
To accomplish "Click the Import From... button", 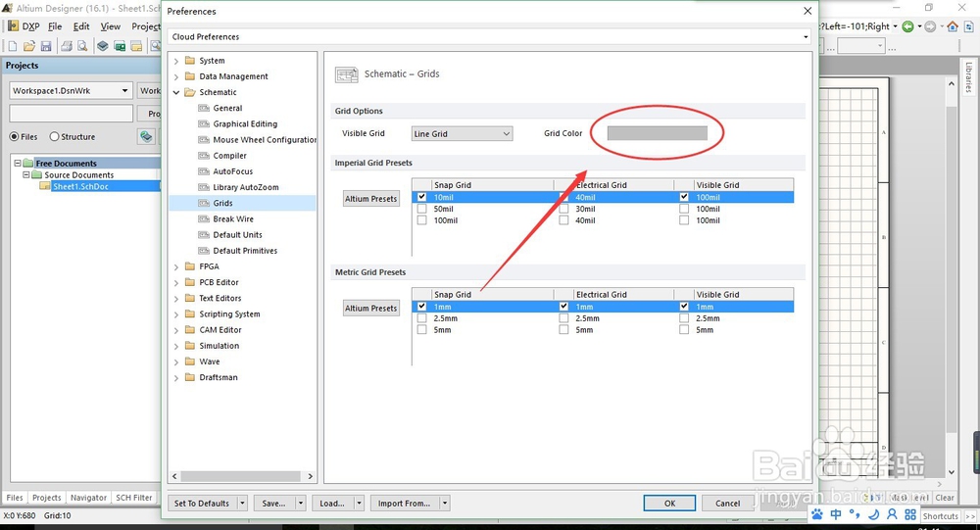I will click(x=405, y=504).
